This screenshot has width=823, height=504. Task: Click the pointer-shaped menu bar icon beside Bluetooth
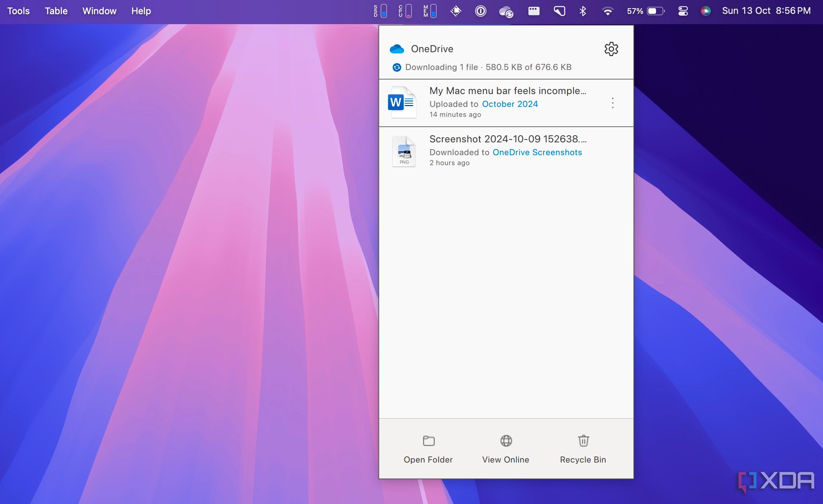click(x=559, y=11)
